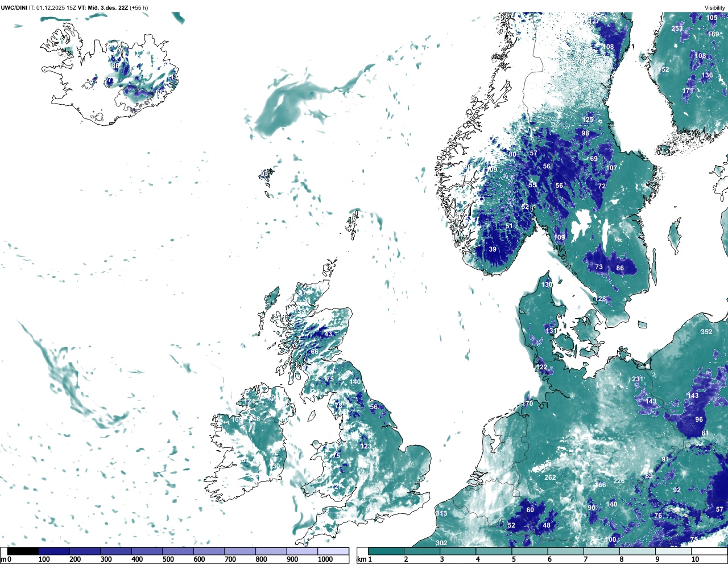This screenshot has height=564, width=728.
Task: Click the '39' value over southern Norway
Action: pyautogui.click(x=493, y=249)
